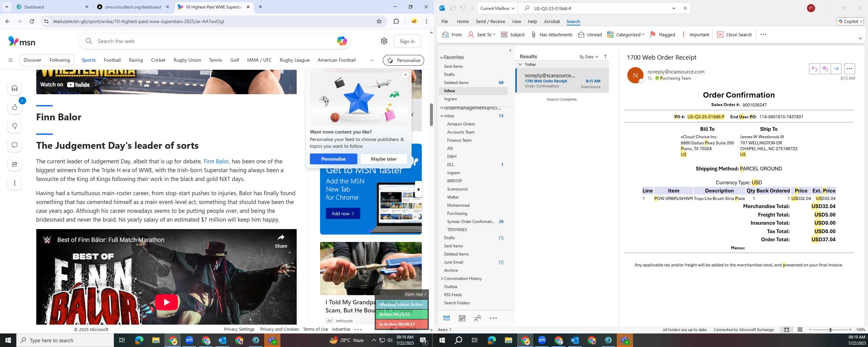868x347 pixels.
Task: Switch to Outlook People view icon
Action: (x=477, y=318)
